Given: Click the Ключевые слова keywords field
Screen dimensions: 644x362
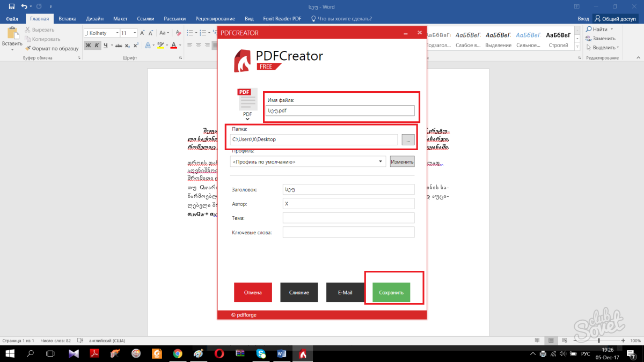Looking at the screenshot, I should click(x=349, y=232).
